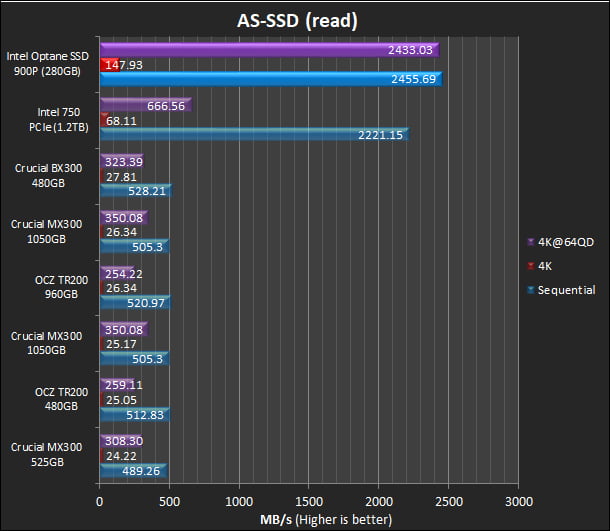
Task: Click the 500 axis tick label
Action: (x=169, y=501)
